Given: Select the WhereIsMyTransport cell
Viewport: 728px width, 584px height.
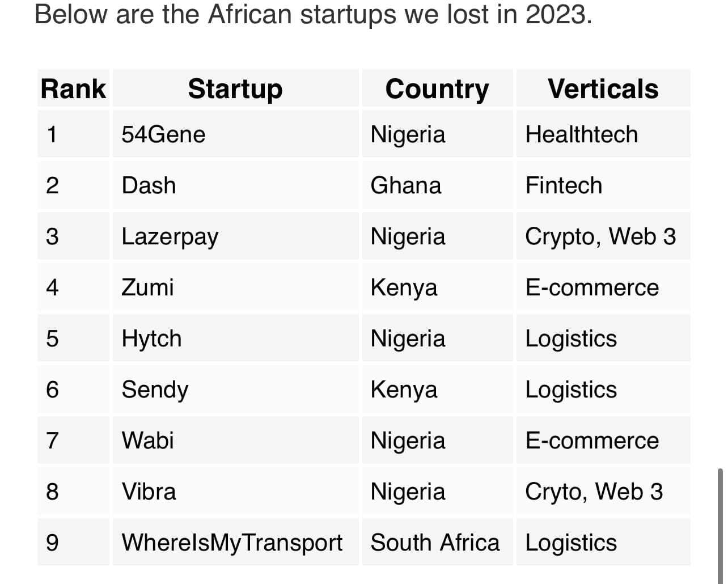Looking at the screenshot, I should (235, 543).
